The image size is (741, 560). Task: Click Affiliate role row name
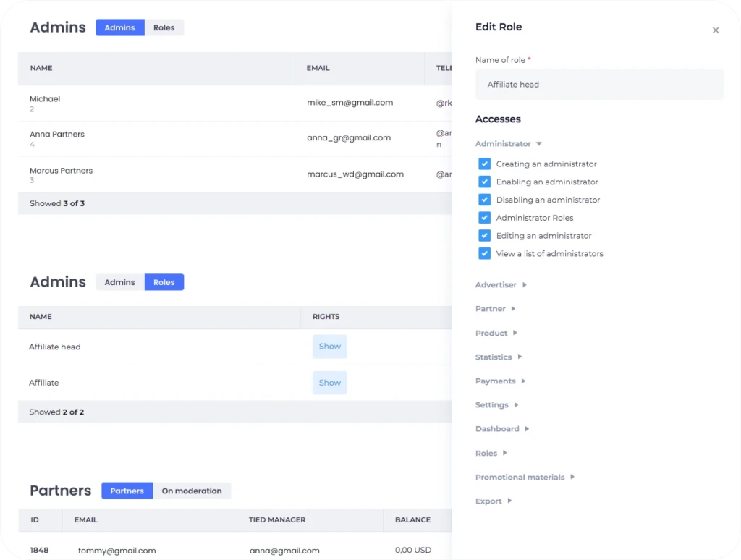(x=44, y=383)
